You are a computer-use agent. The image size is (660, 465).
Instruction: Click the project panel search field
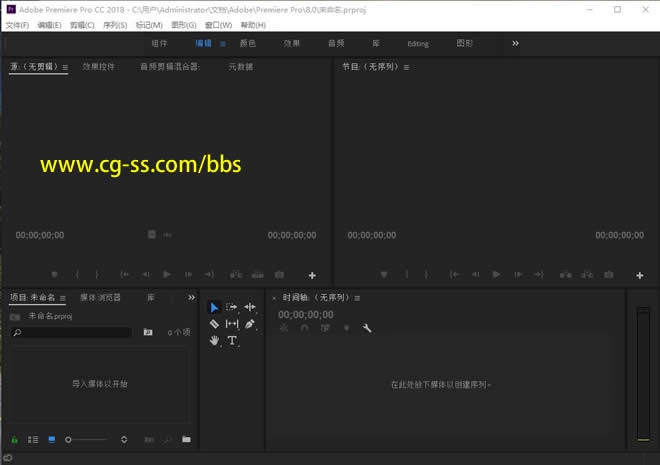coord(75,332)
